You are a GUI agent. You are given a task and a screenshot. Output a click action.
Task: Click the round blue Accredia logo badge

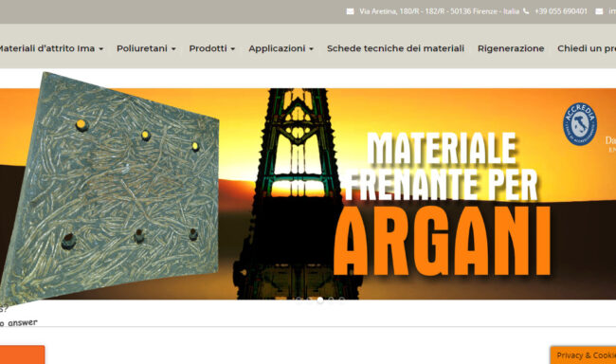[580, 124]
